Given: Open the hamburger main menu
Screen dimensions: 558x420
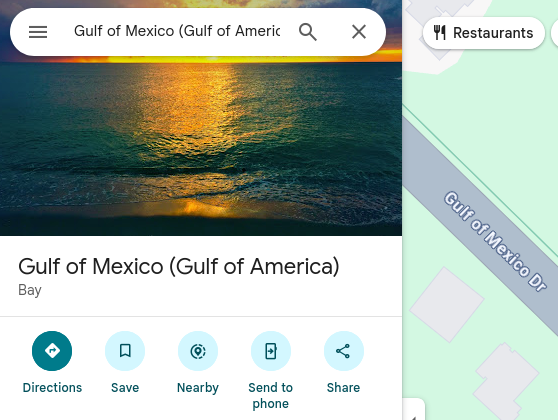Looking at the screenshot, I should (38, 32).
